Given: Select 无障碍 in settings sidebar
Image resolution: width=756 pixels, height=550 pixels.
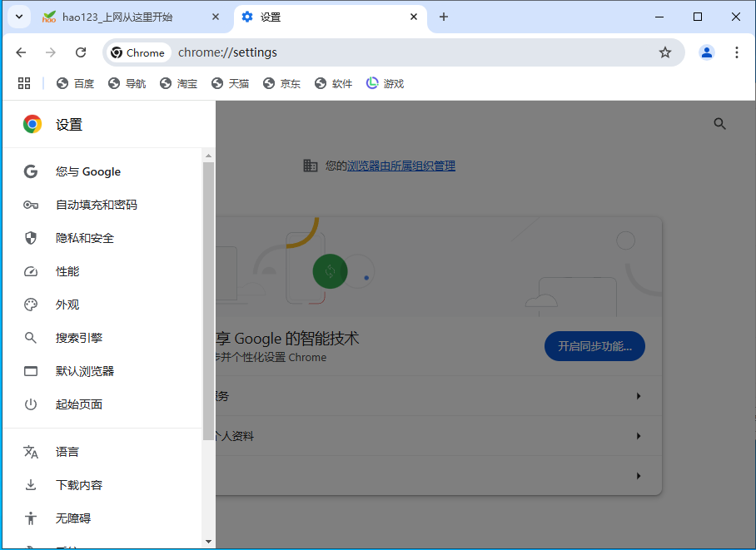Looking at the screenshot, I should click(x=102, y=518).
